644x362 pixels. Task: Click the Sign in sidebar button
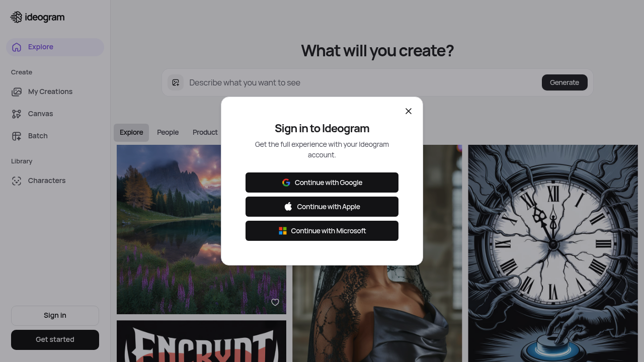tap(55, 315)
